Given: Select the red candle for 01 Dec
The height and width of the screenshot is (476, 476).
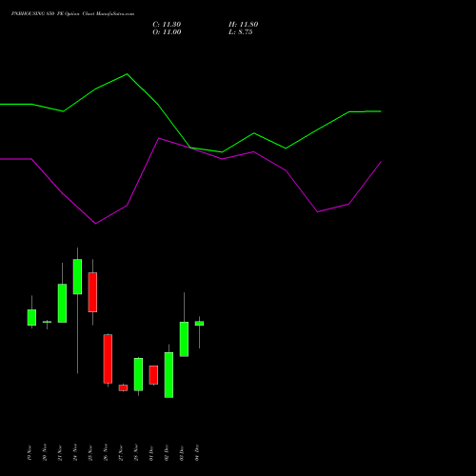Looking at the screenshot, I should click(x=153, y=375).
